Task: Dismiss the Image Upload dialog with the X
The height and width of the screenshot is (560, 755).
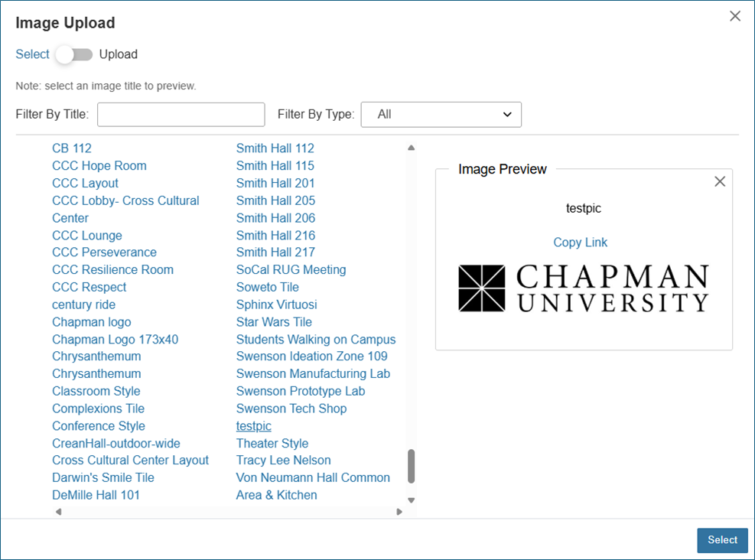Action: point(734,15)
